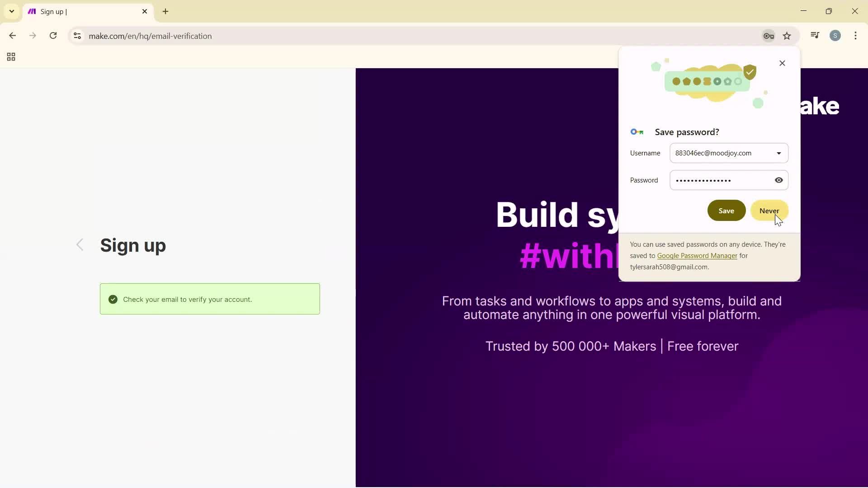Open the tab groups grid icon
This screenshot has width=868, height=488.
tap(10, 56)
